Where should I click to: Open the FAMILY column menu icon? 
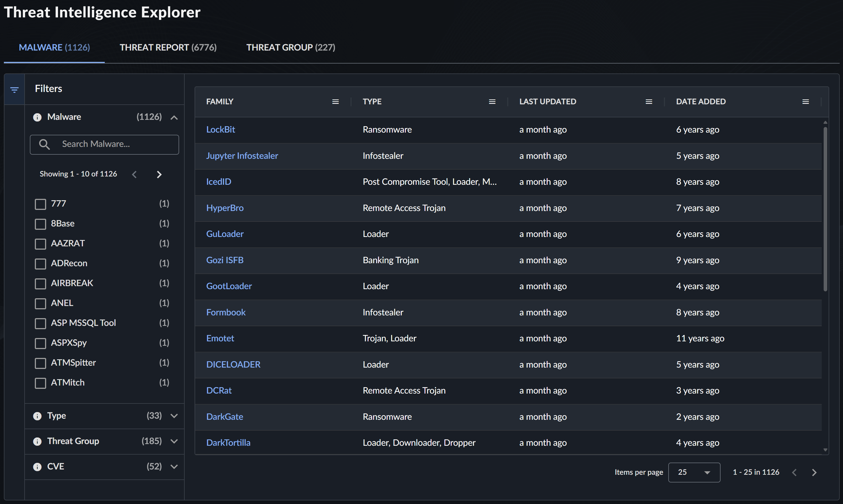pyautogui.click(x=335, y=102)
